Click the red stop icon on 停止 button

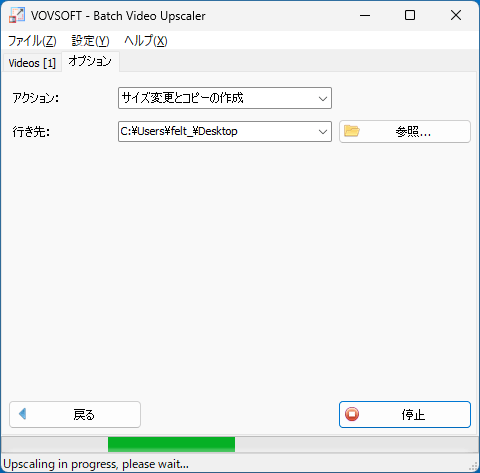click(x=352, y=414)
